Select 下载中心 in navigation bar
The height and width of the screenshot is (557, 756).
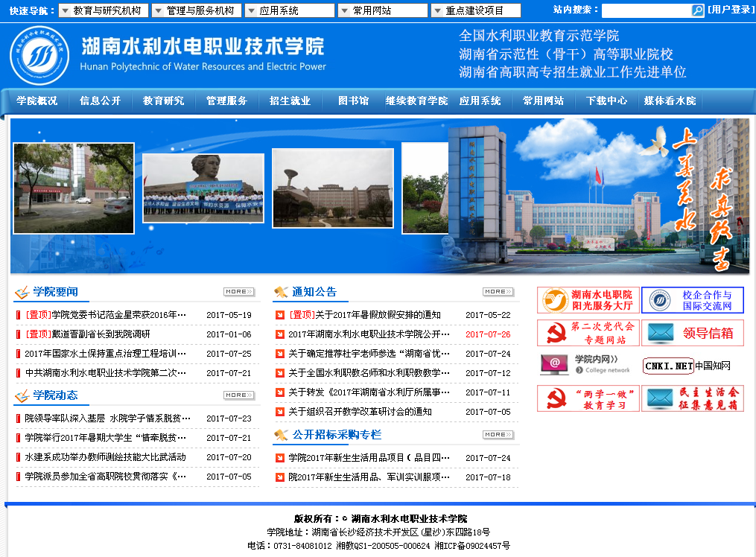[606, 101]
